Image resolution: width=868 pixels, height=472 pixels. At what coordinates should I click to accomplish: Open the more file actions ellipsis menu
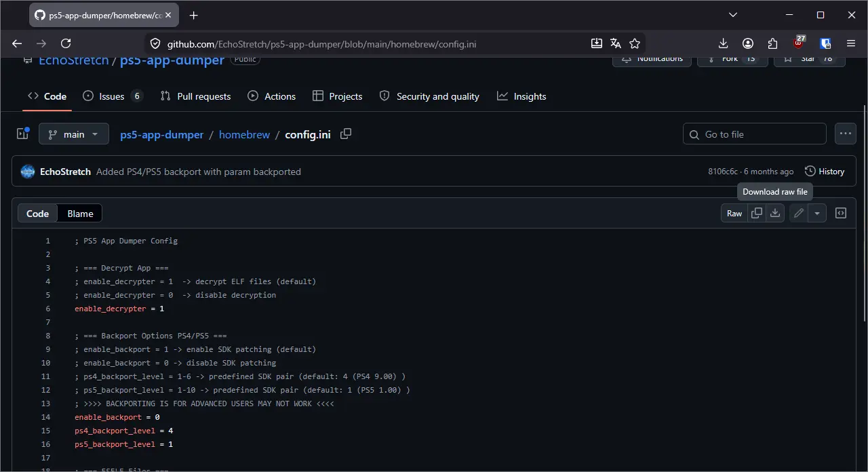pyautogui.click(x=846, y=134)
